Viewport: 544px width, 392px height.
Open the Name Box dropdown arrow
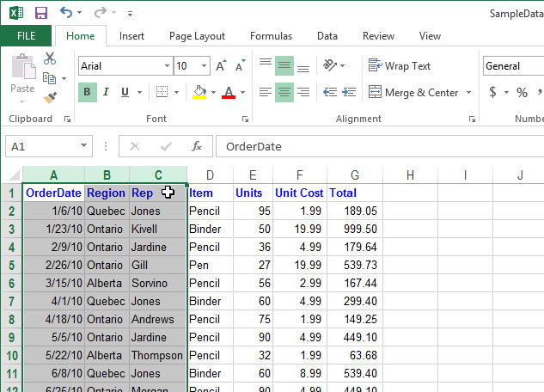pos(83,146)
